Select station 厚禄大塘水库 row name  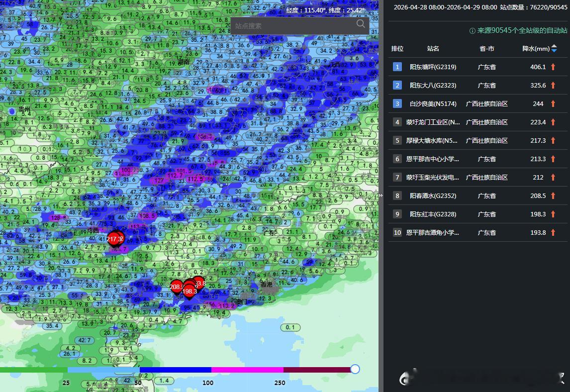click(433, 140)
